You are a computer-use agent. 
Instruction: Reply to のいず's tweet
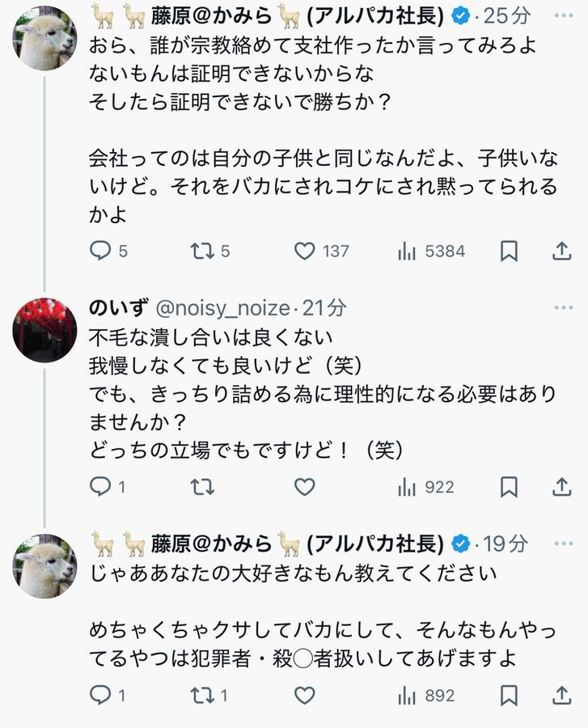99,487
